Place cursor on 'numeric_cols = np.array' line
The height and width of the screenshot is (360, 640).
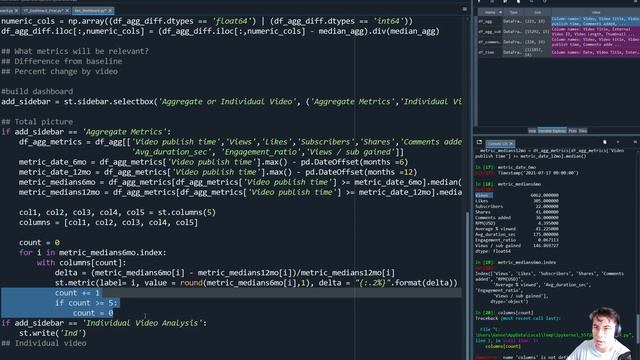tap(207, 21)
